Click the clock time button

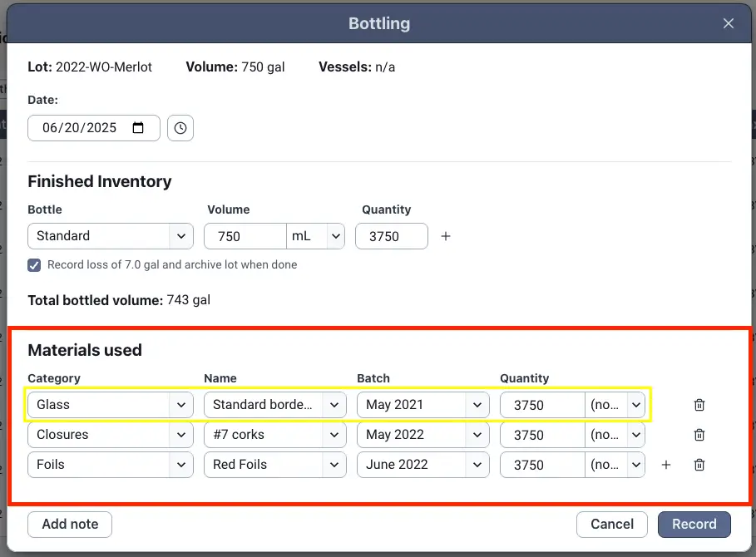180,128
